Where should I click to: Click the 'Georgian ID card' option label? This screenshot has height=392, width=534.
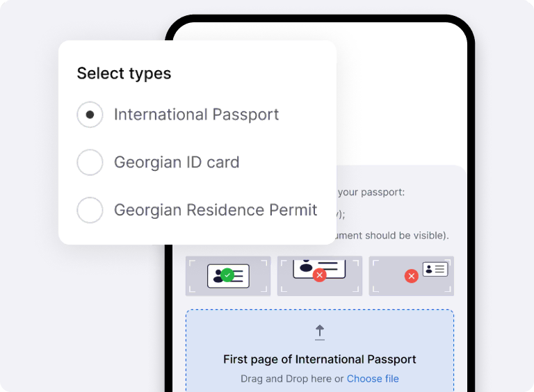tap(177, 163)
